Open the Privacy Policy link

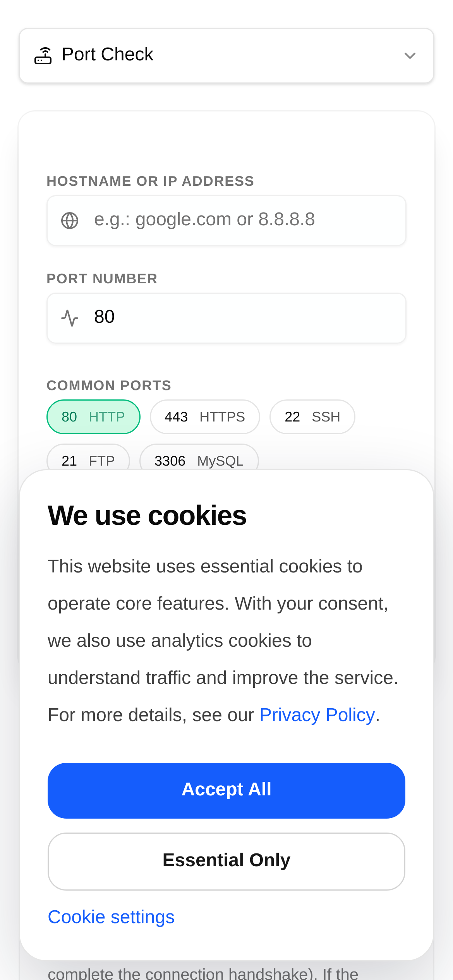point(317,715)
